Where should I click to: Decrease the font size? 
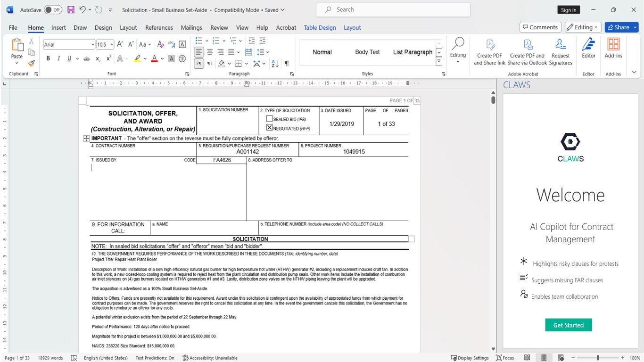(131, 44)
